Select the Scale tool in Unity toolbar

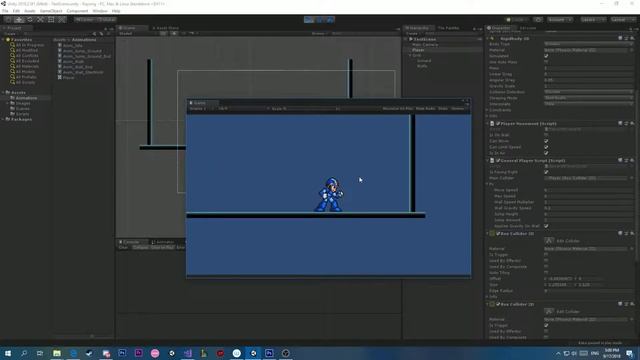(40, 19)
